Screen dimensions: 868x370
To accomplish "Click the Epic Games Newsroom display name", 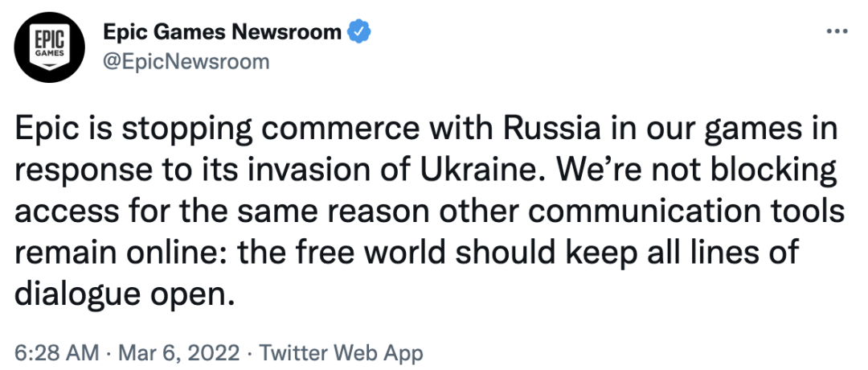I will 222,33.
